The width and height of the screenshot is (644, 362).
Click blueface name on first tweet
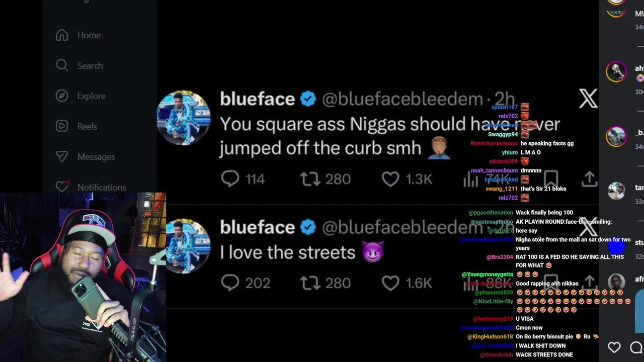pos(257,99)
